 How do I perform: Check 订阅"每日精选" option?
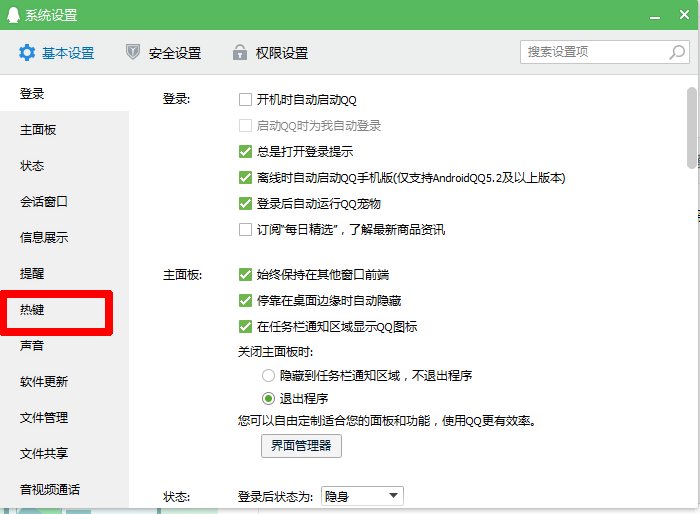point(245,230)
